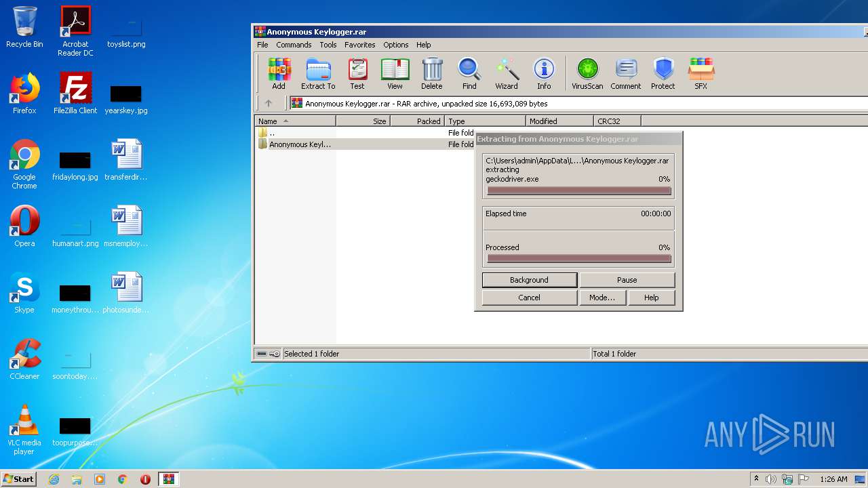Click the volume speaker tray icon

[771, 479]
